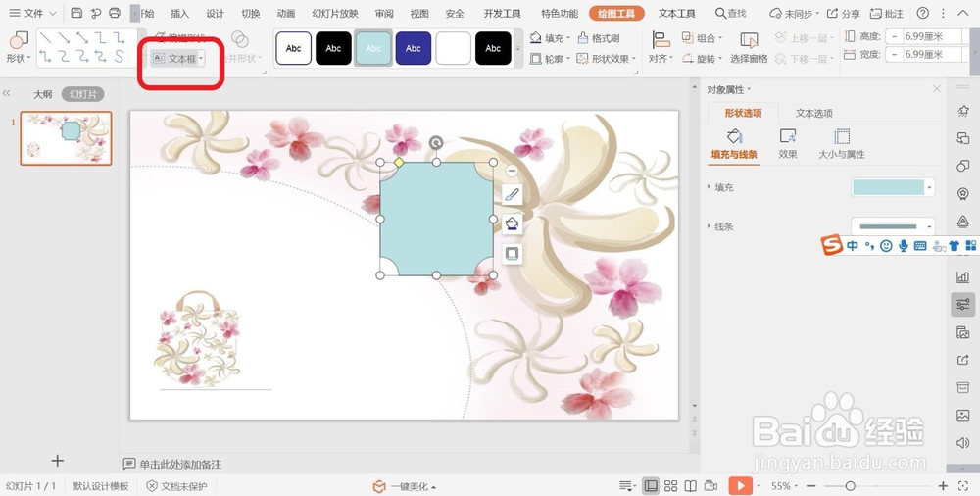
Task: Open the 文件 menu
Action: click(x=27, y=13)
